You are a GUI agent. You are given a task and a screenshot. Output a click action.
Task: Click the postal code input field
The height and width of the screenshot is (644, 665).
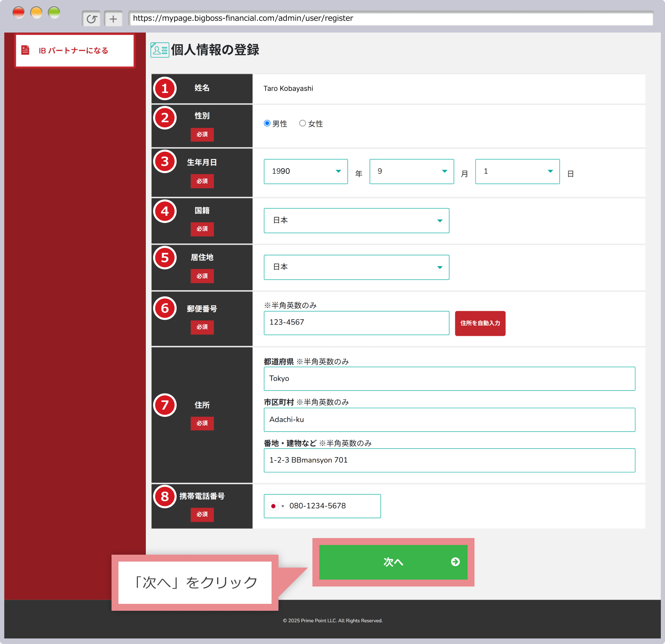(356, 323)
